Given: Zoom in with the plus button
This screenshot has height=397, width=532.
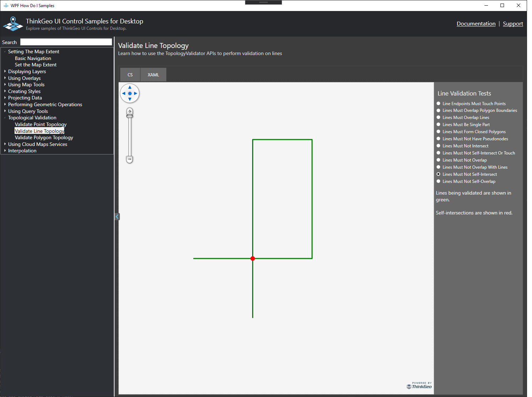Looking at the screenshot, I should [x=130, y=111].
